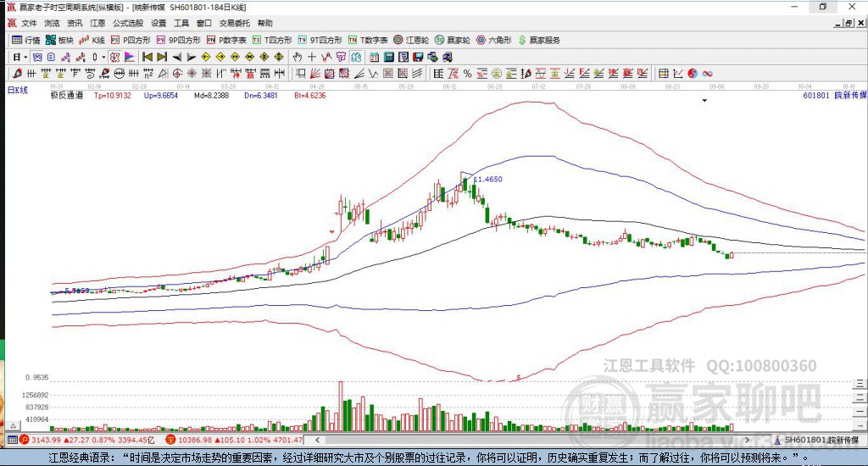Click the SH601801 皖新传媒 status entry
Image resolution: width=868 pixels, height=466 pixels.
[x=816, y=440]
